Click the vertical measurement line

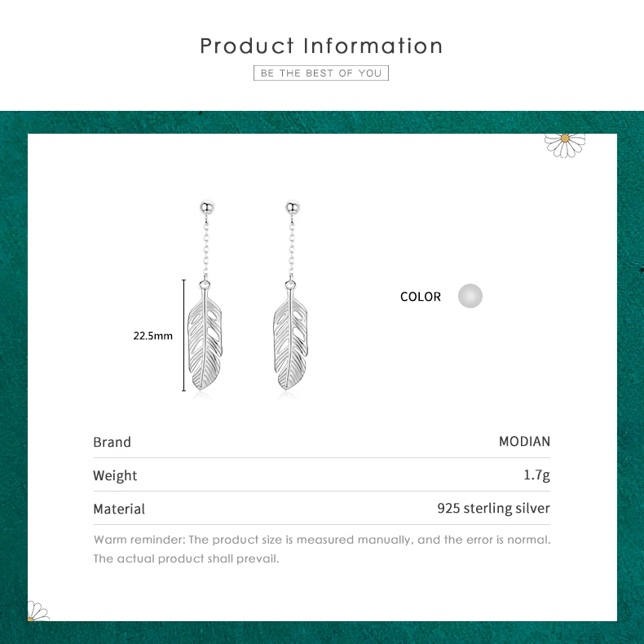[183, 335]
